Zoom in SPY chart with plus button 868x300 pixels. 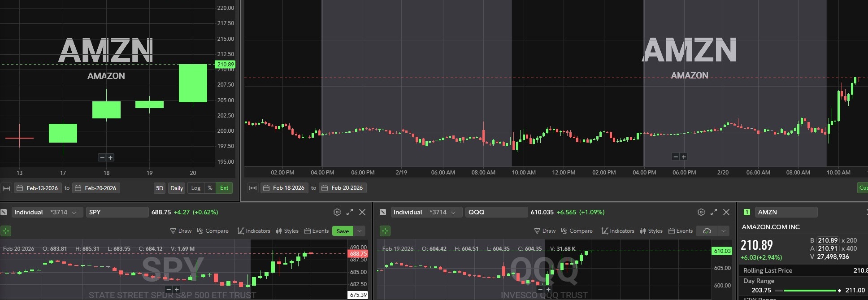coord(177,289)
